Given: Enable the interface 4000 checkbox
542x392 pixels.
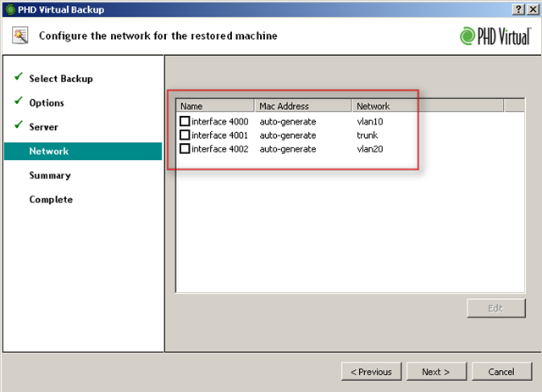Looking at the screenshot, I should (185, 122).
